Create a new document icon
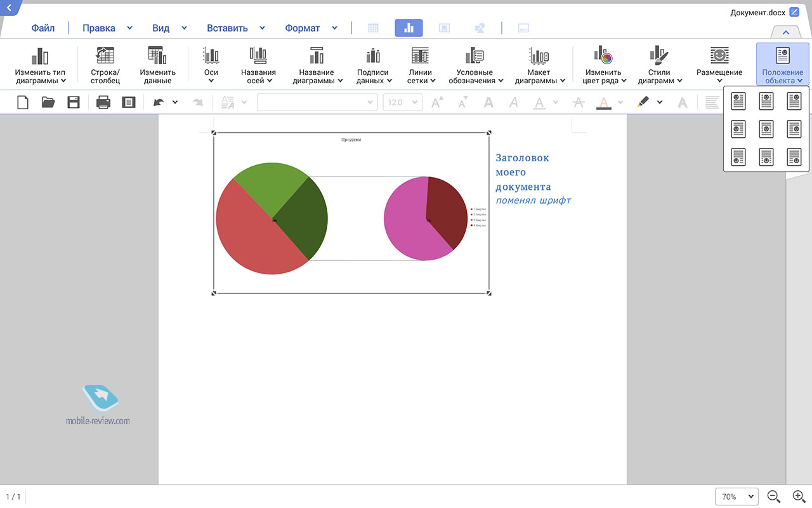Image resolution: width=812 pixels, height=508 pixels. [x=23, y=102]
